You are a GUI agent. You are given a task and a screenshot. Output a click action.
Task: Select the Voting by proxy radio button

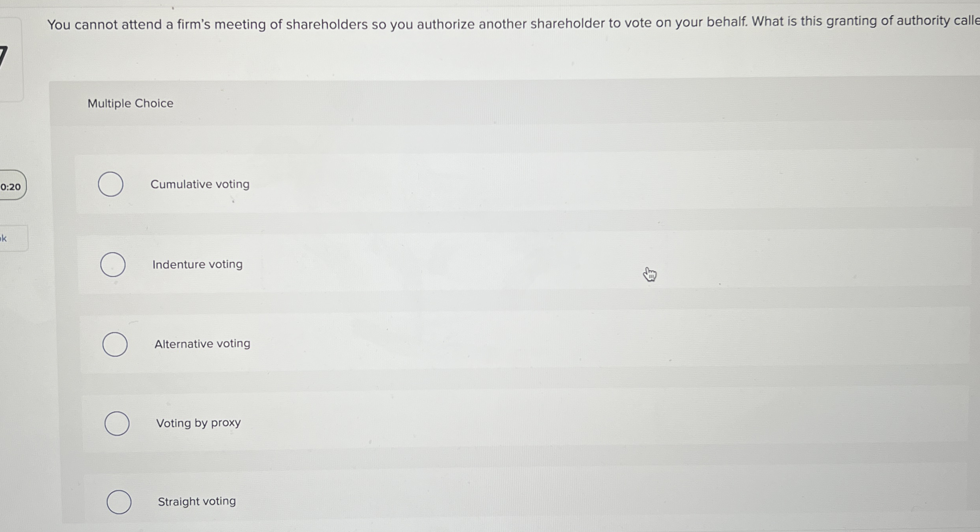click(116, 423)
